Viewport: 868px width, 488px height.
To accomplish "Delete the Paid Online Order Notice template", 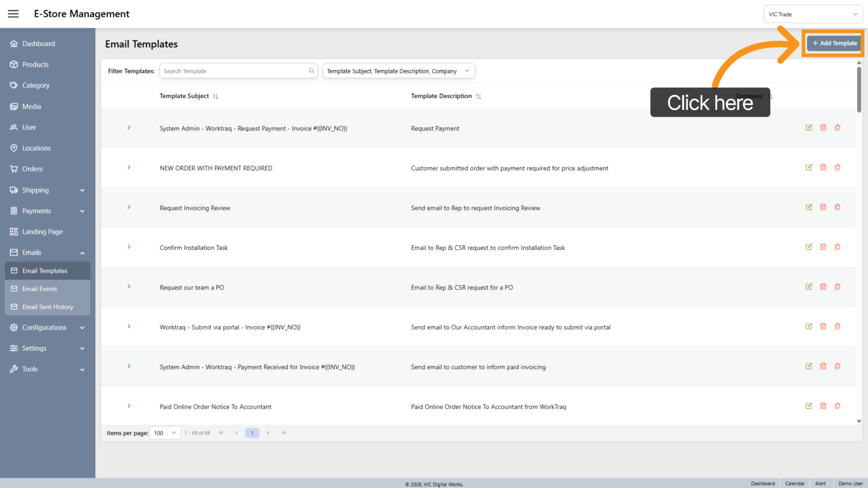I will [823, 406].
